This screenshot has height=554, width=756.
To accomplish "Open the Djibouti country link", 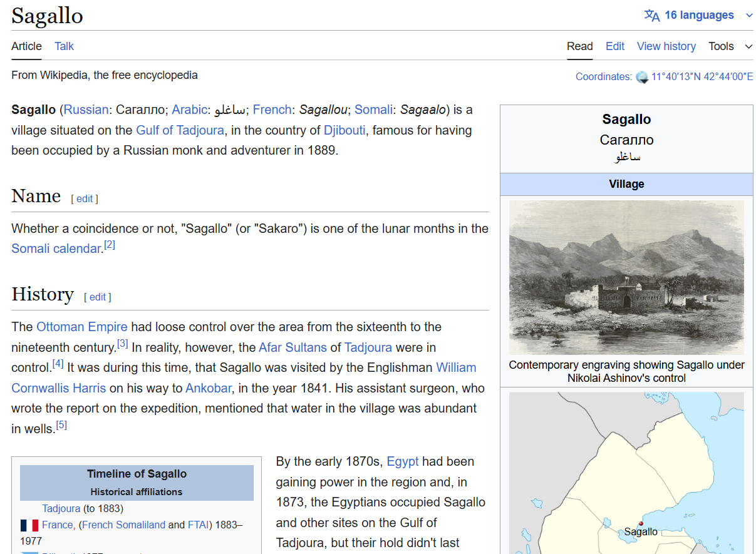I will (344, 130).
